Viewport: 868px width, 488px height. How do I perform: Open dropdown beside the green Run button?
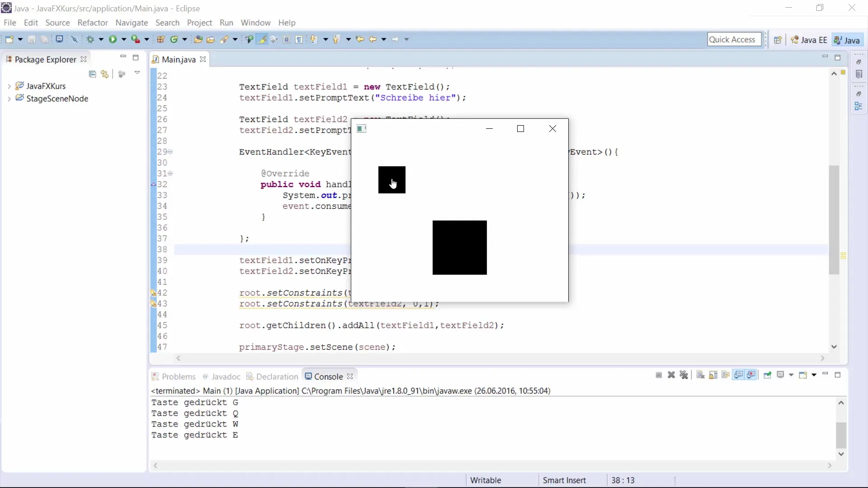pyautogui.click(x=123, y=40)
